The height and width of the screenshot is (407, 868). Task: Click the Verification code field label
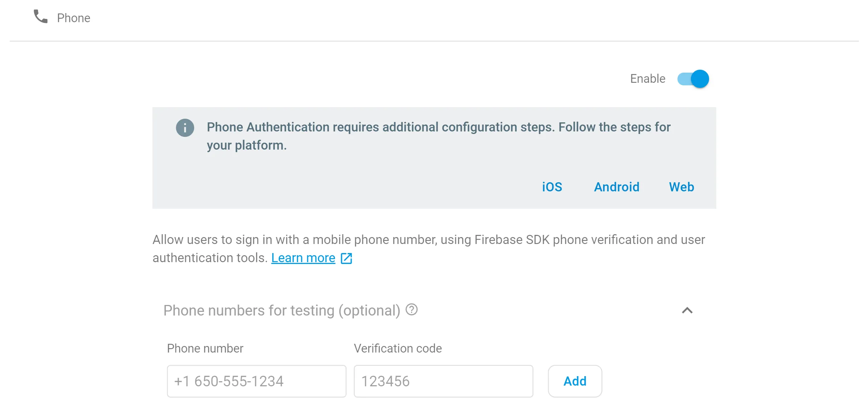coord(398,349)
